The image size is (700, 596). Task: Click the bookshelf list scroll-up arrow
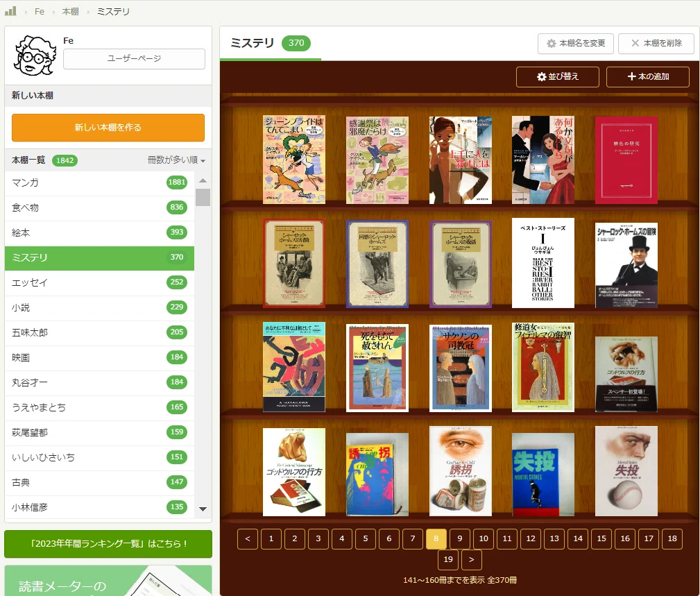(x=203, y=180)
